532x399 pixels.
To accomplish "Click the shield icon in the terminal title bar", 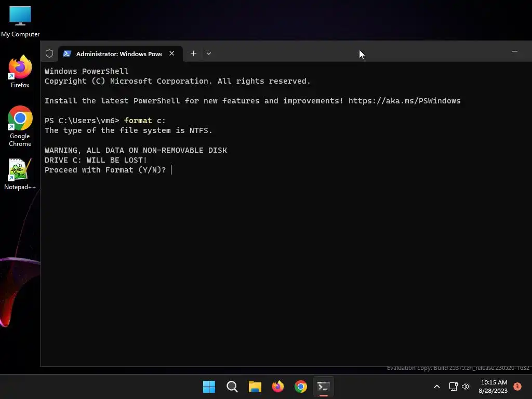I will pos(49,54).
